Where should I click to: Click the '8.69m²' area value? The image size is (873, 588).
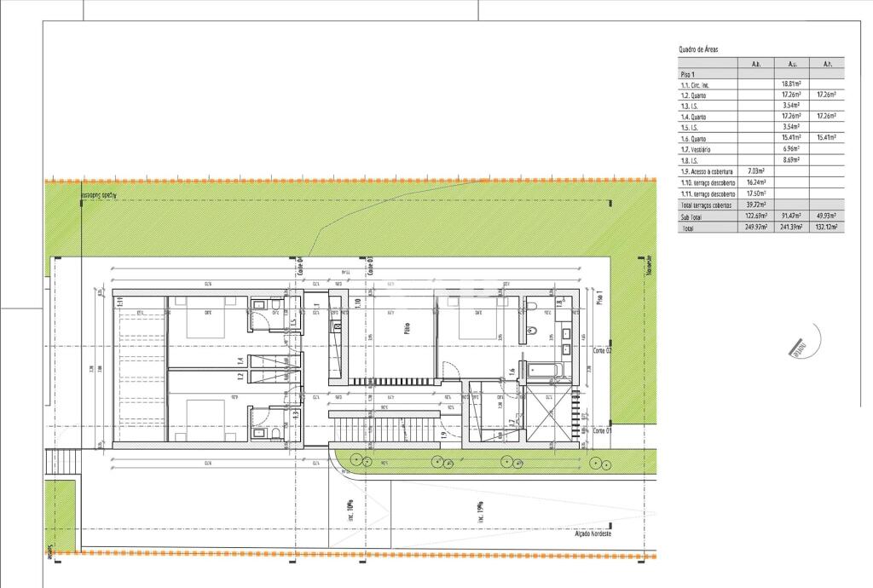(x=791, y=160)
